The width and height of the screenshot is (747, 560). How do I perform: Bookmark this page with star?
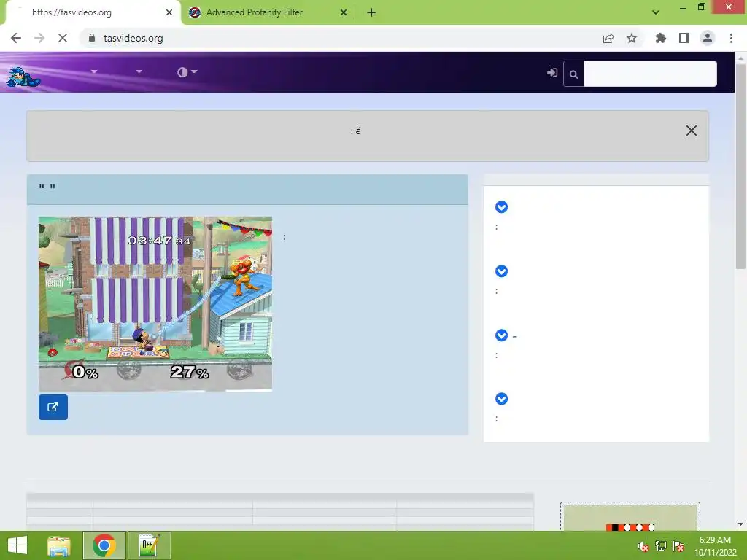[632, 38]
